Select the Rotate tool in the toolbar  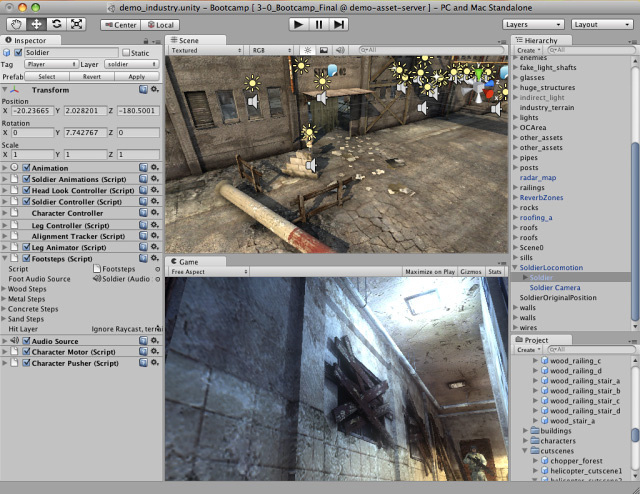[55, 23]
